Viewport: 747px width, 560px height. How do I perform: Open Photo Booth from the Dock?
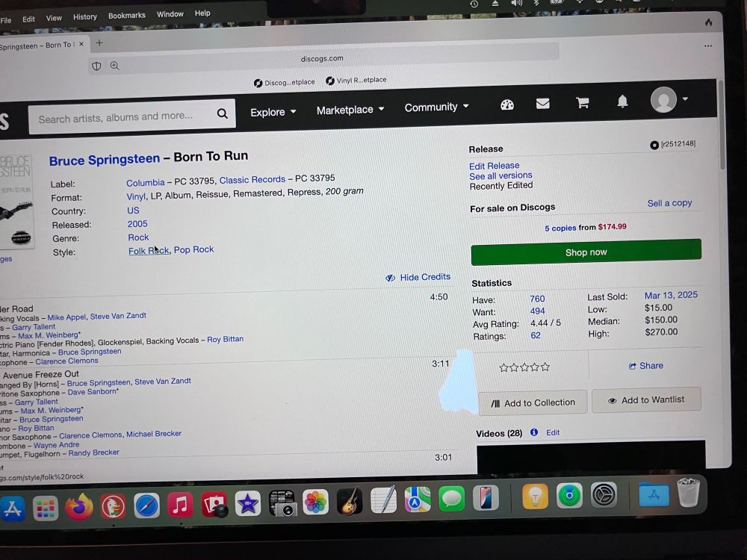click(x=214, y=504)
